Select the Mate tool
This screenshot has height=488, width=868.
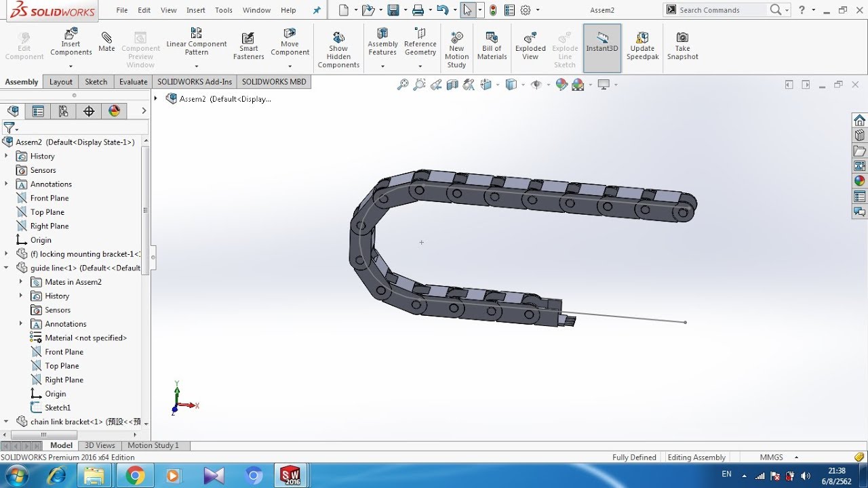(x=106, y=42)
